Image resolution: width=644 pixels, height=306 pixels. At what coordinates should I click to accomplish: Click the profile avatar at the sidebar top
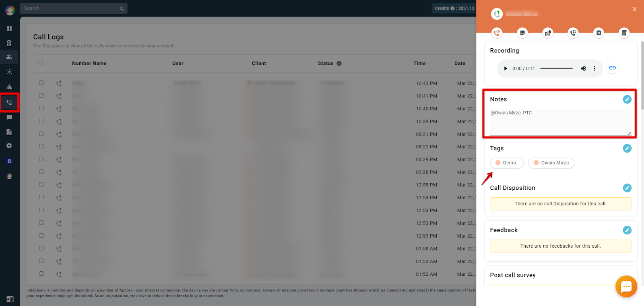tap(10, 10)
